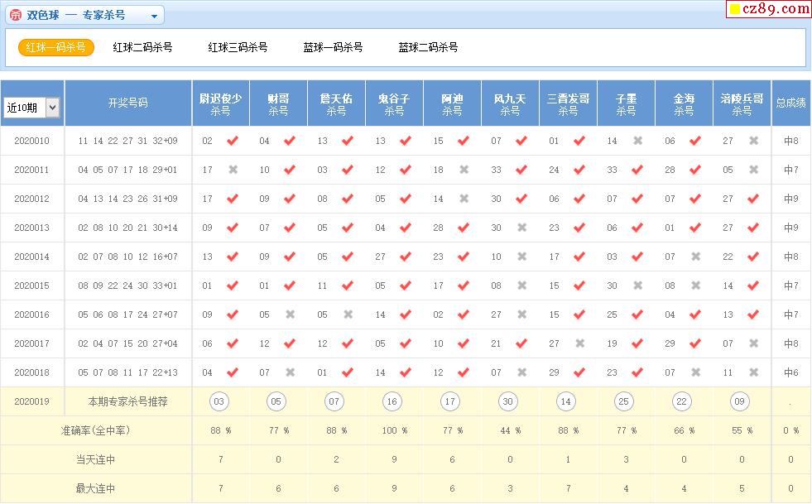Click the arrow beside 专家杀号 title
The height and width of the screenshot is (504, 812).
[154, 16]
